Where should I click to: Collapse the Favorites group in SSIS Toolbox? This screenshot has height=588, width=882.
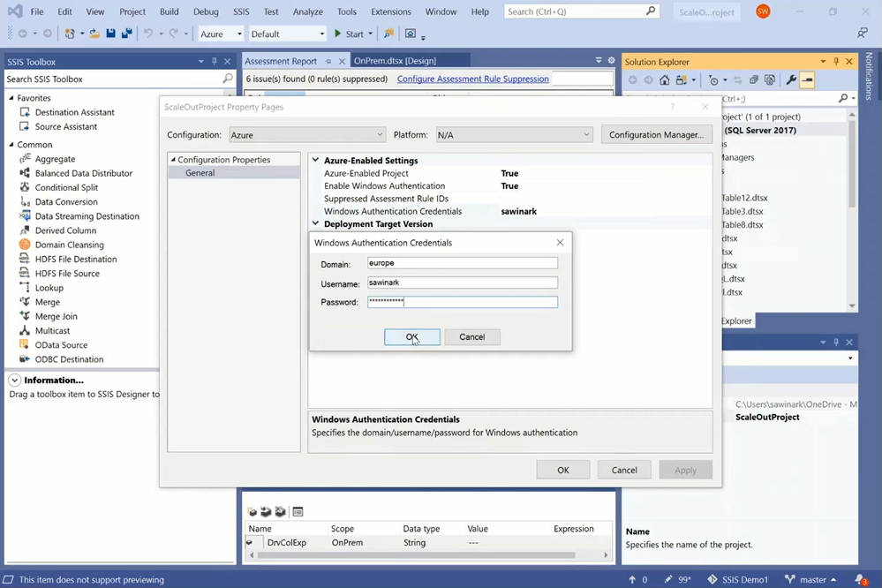[11, 98]
